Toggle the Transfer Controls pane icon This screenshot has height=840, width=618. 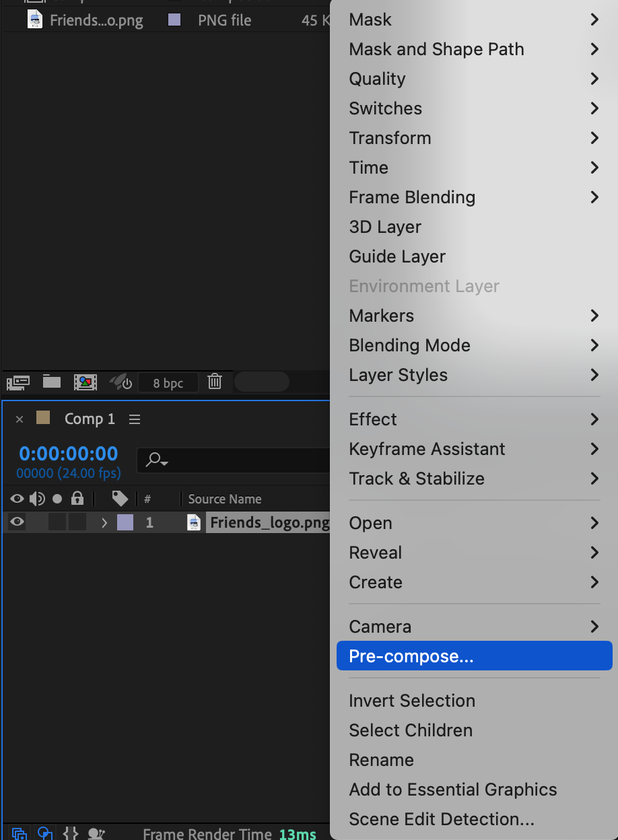pos(44,834)
